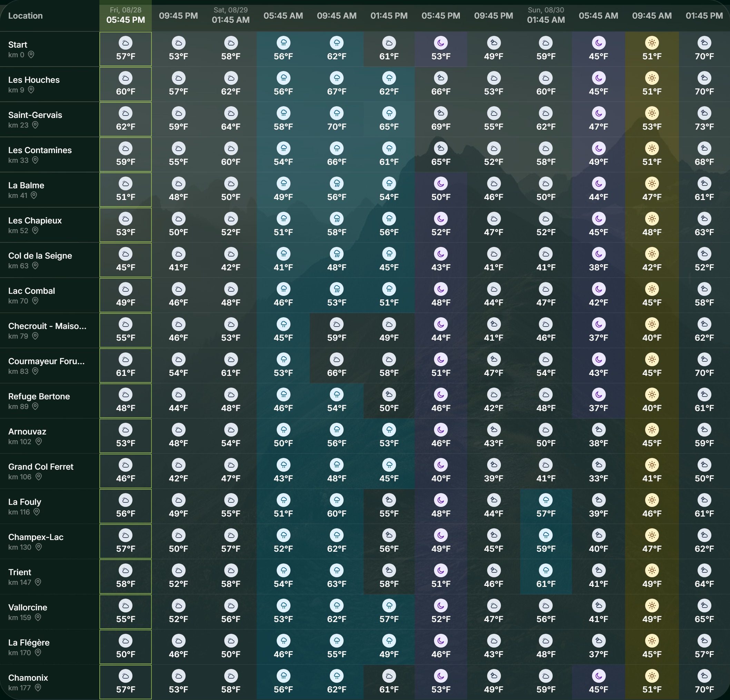Click the 33°F cell for Grand Col Ferret

click(x=598, y=471)
